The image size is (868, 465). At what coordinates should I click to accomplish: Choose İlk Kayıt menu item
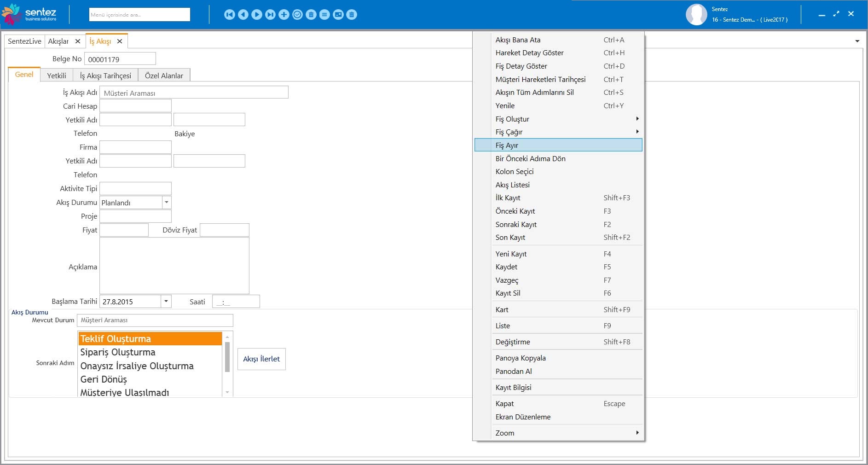point(558,198)
